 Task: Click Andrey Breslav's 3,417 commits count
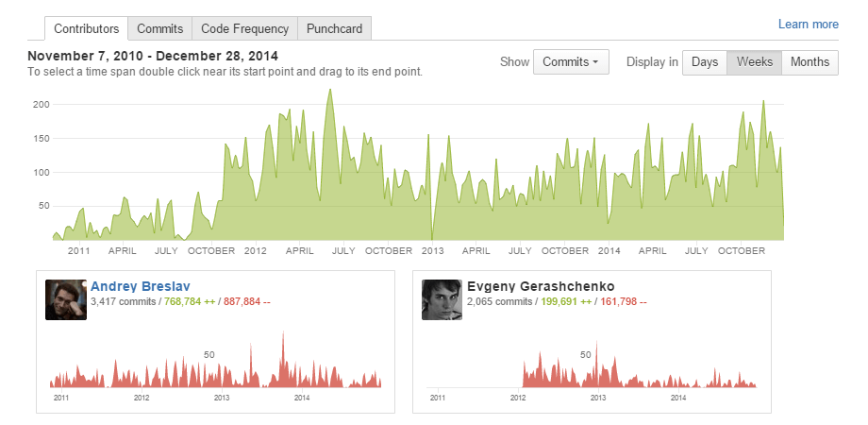[124, 302]
